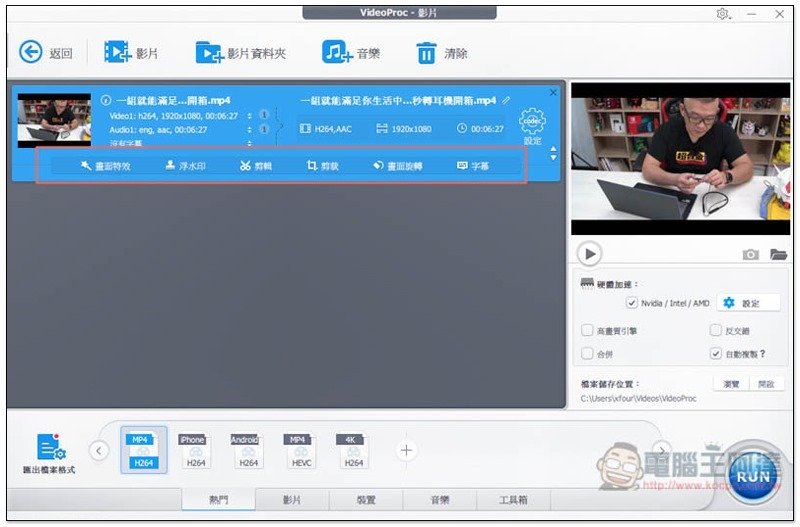Click the output path C:\Users\xfour\Videos\VideoProc
The width and height of the screenshot is (800, 527).
click(x=638, y=398)
